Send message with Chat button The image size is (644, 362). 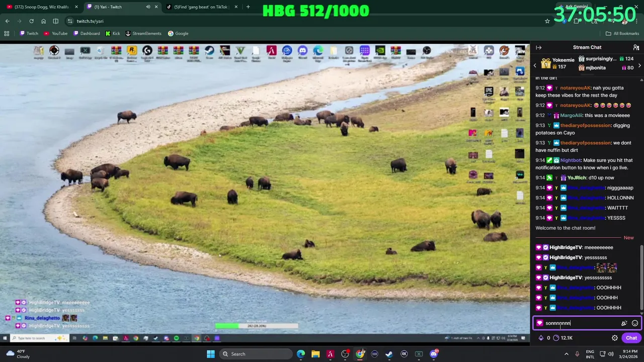pyautogui.click(x=631, y=338)
